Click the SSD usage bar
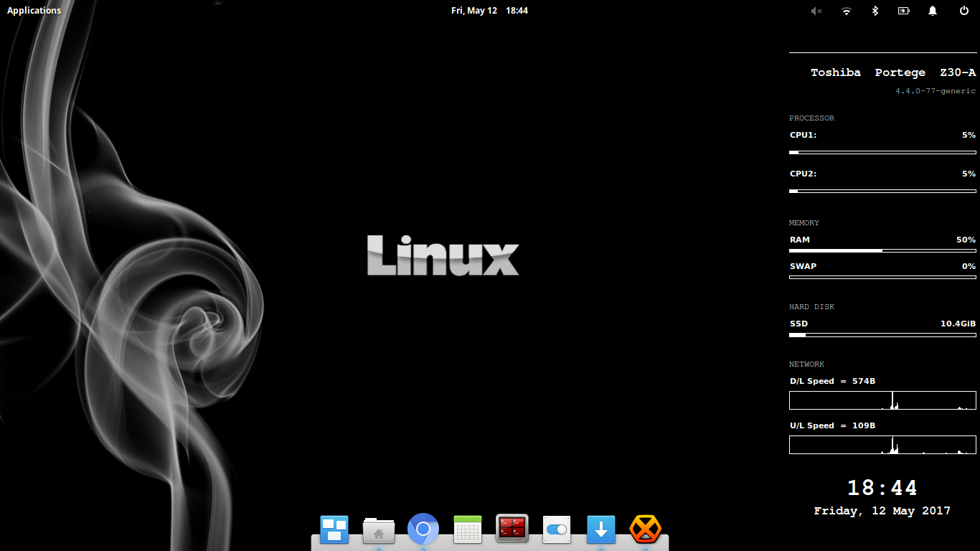The height and width of the screenshot is (551, 980). click(882, 335)
